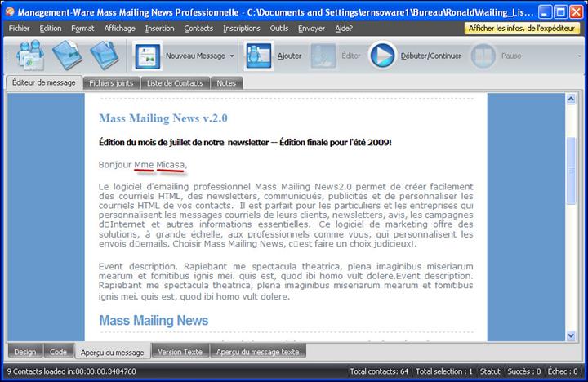Click the underlined name Micasa
588x382 pixels.
tap(170, 165)
